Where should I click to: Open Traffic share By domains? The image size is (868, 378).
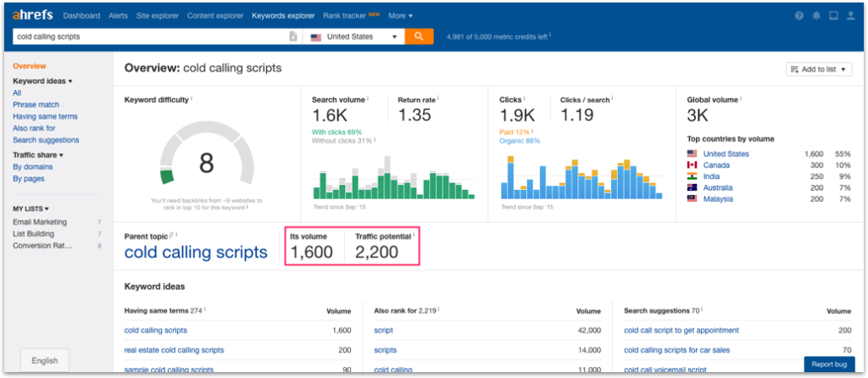tap(33, 167)
